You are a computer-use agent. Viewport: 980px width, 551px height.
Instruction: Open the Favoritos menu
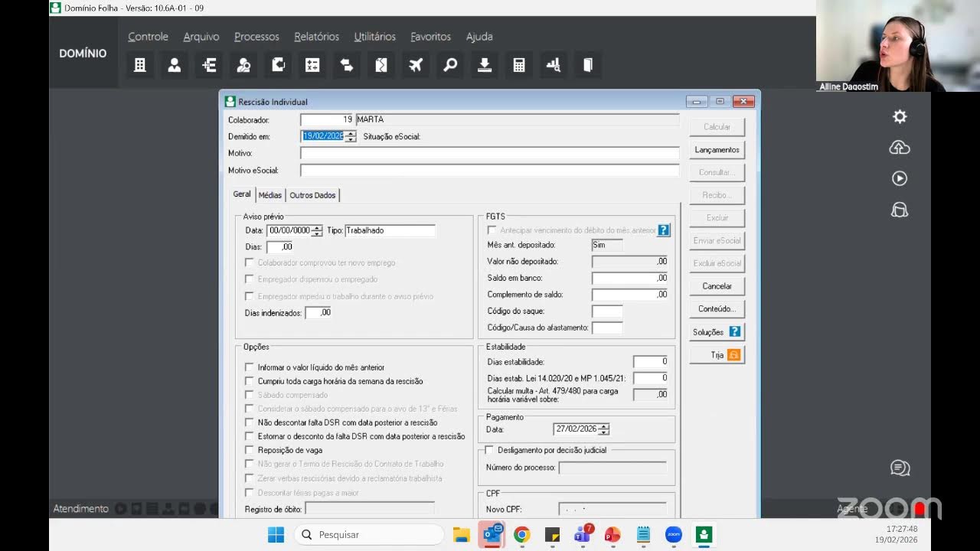(x=430, y=37)
